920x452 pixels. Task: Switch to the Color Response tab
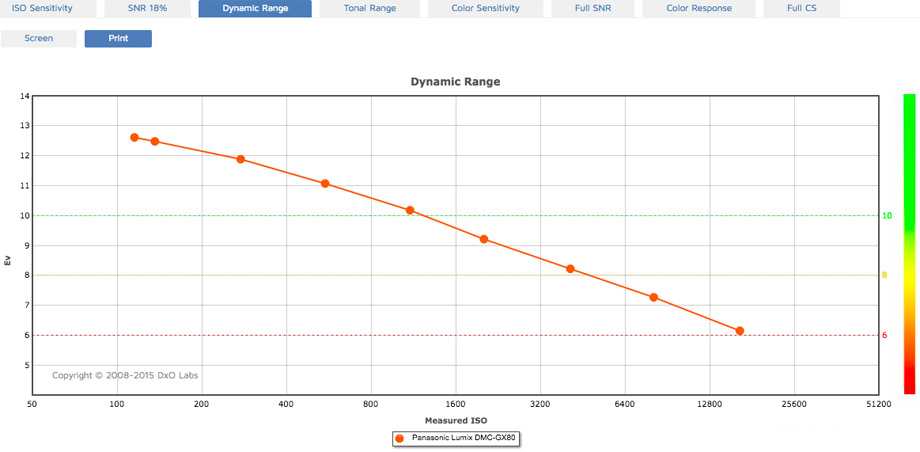point(699,8)
